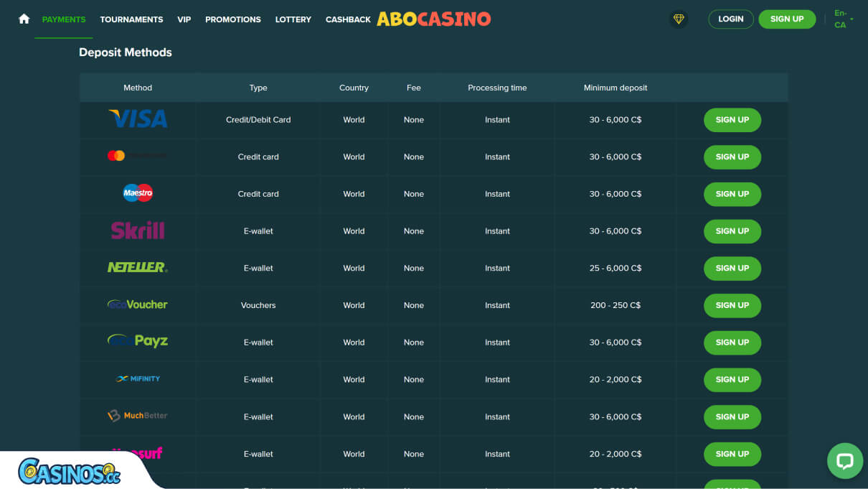This screenshot has width=868, height=489.
Task: Click the Method column header
Action: pyautogui.click(x=138, y=88)
